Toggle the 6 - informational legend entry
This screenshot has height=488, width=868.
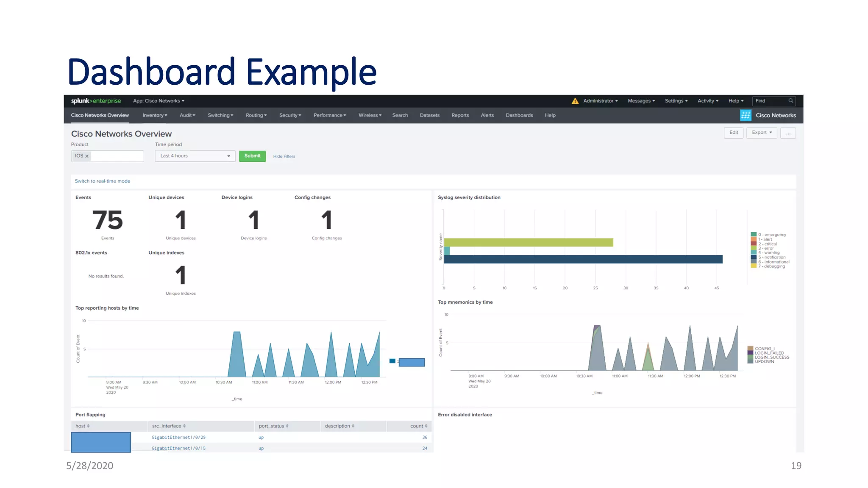(x=773, y=262)
